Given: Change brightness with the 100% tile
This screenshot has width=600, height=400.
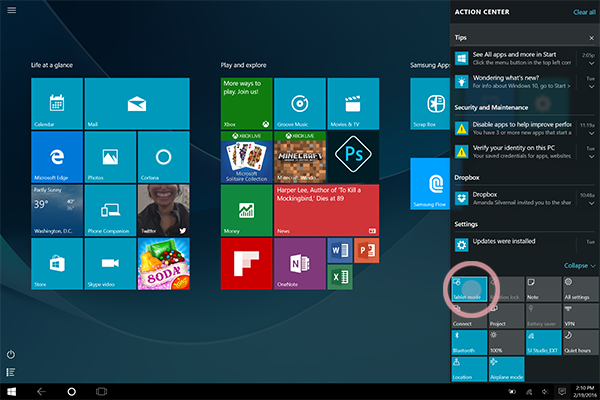Looking at the screenshot, I should pos(507,343).
